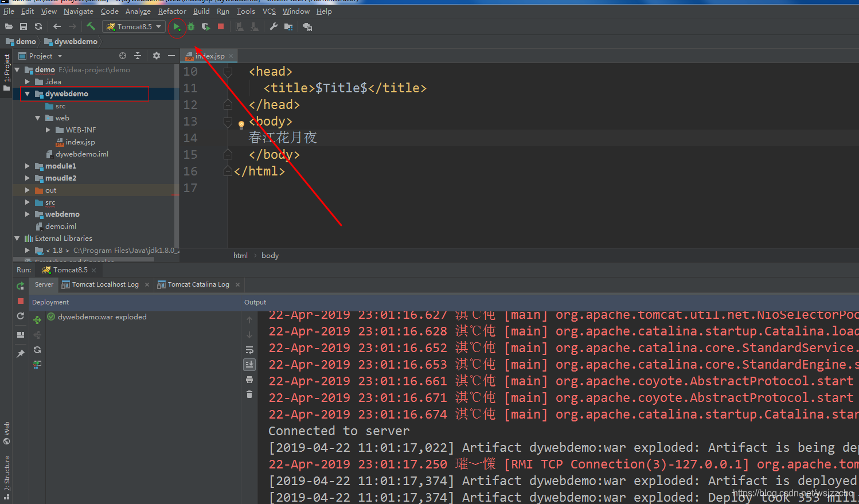Open the Tomcat8.5 run configuration dropdown
The width and height of the screenshot is (859, 504).
tap(134, 26)
